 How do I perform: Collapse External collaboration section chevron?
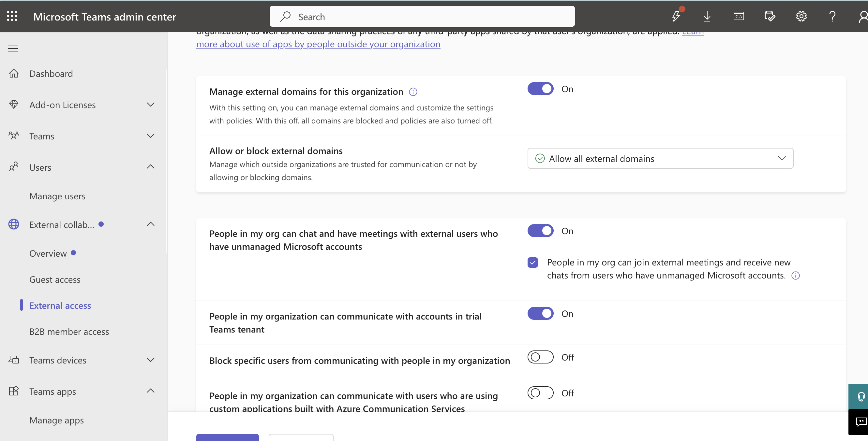(151, 224)
